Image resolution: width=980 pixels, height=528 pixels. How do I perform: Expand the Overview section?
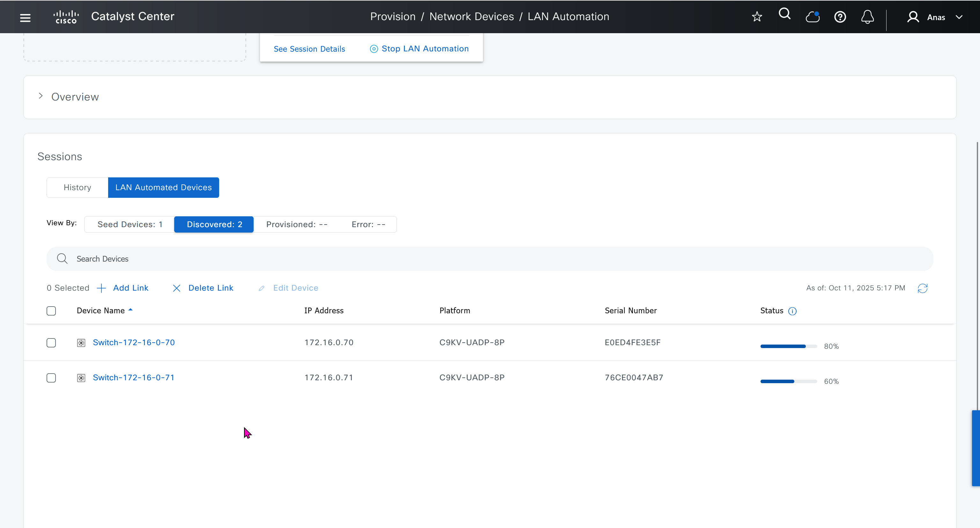click(41, 96)
